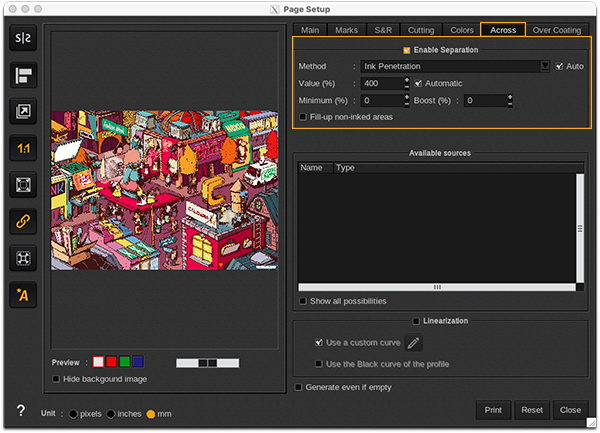Select the Across tab

pos(503,30)
